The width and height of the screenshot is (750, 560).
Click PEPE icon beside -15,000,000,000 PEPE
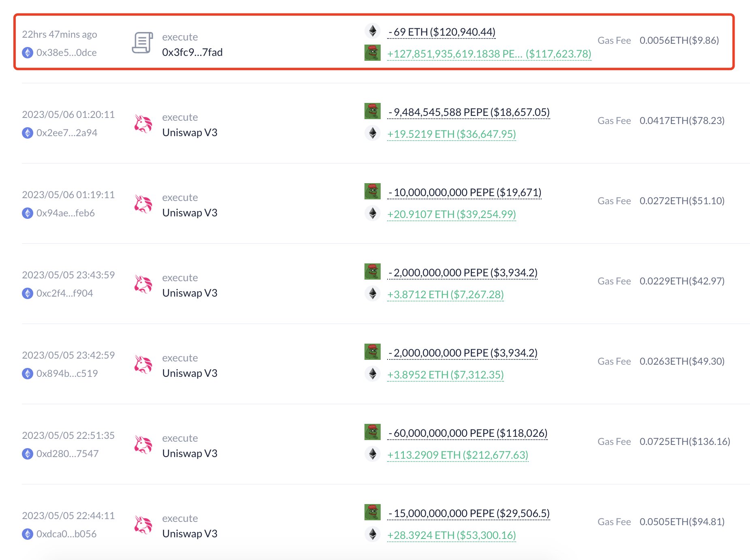[x=373, y=512]
